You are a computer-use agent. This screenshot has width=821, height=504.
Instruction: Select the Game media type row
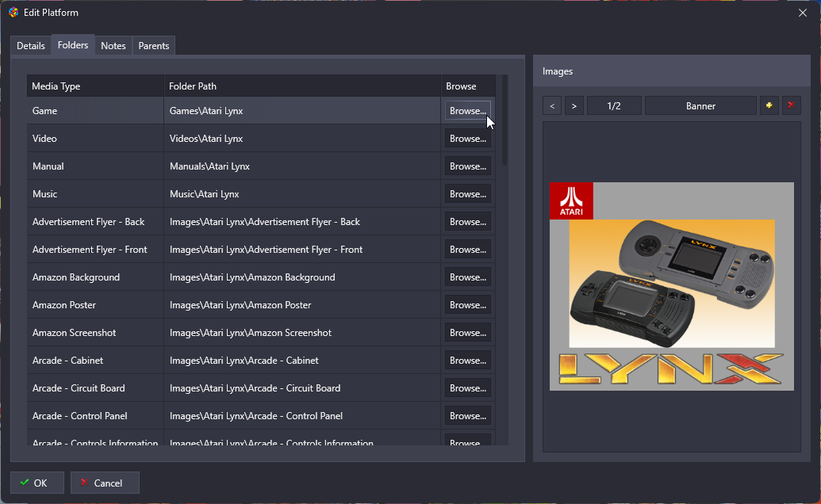coord(261,111)
